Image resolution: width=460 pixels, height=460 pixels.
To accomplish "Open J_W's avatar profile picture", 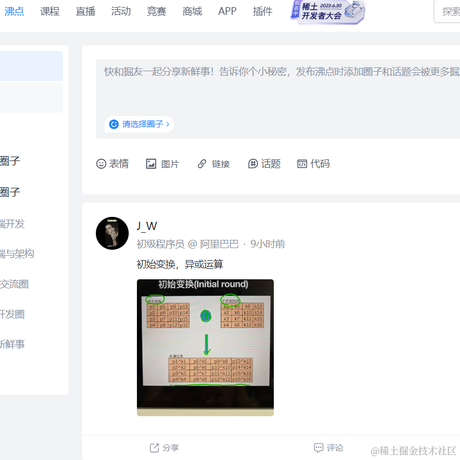I will (112, 233).
